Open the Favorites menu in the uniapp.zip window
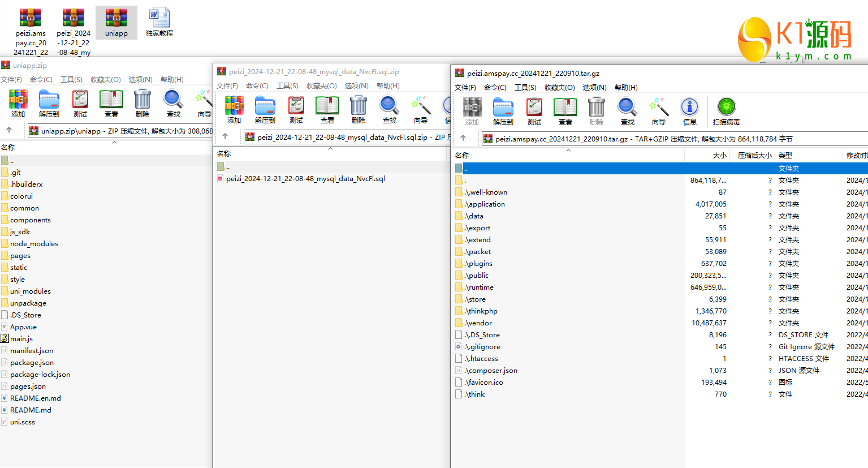The width and height of the screenshot is (868, 468). [105, 80]
